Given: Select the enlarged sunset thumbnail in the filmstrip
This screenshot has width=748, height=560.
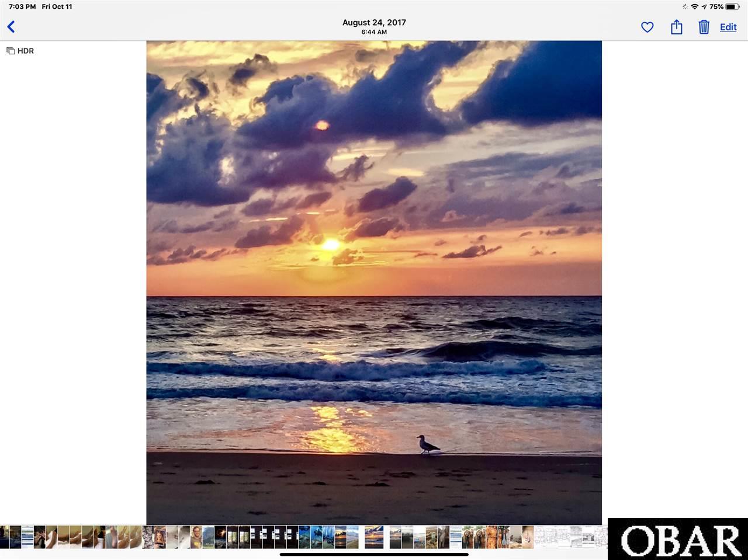Looking at the screenshot, I should [374, 537].
